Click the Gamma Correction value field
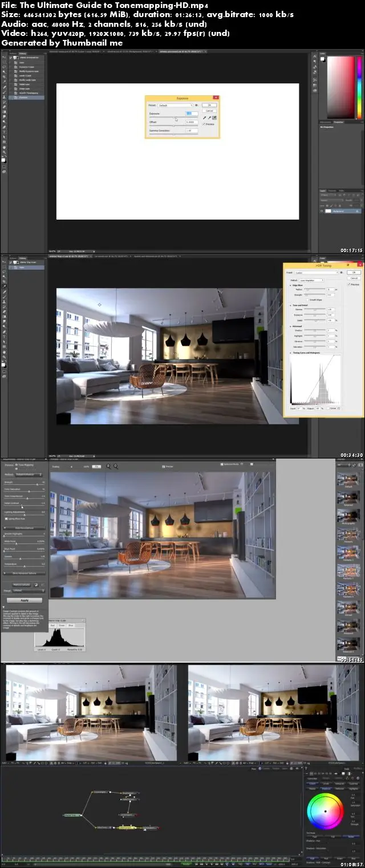365x868 pixels. (192, 131)
